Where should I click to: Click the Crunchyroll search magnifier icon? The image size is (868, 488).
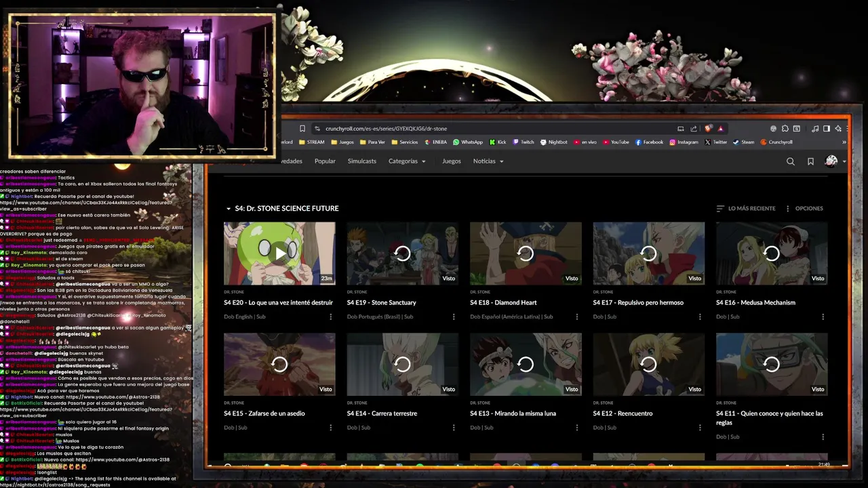tap(790, 161)
